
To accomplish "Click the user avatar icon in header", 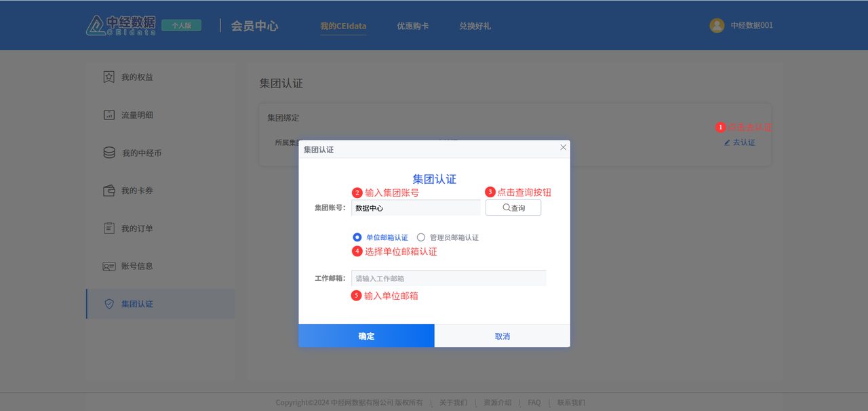I will click(x=717, y=26).
